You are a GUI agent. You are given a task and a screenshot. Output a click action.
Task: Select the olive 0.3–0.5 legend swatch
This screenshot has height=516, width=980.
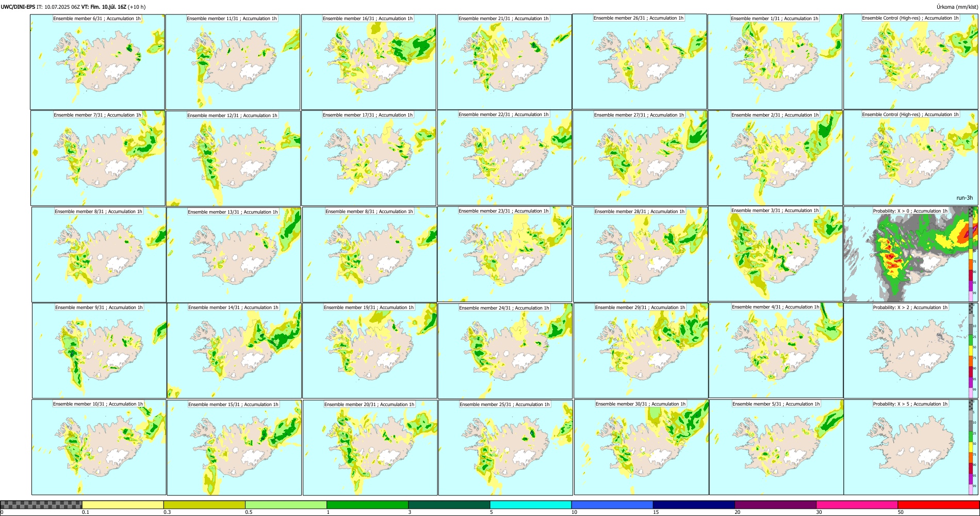(204, 505)
